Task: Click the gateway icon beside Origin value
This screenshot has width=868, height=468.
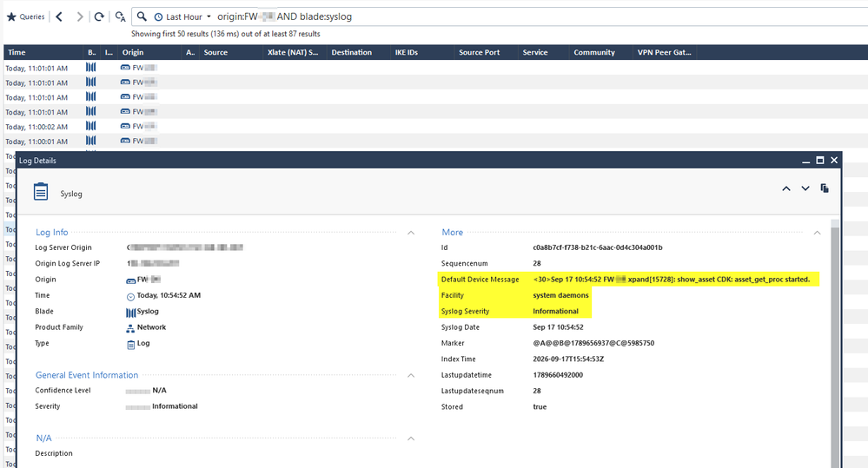Action: click(130, 280)
